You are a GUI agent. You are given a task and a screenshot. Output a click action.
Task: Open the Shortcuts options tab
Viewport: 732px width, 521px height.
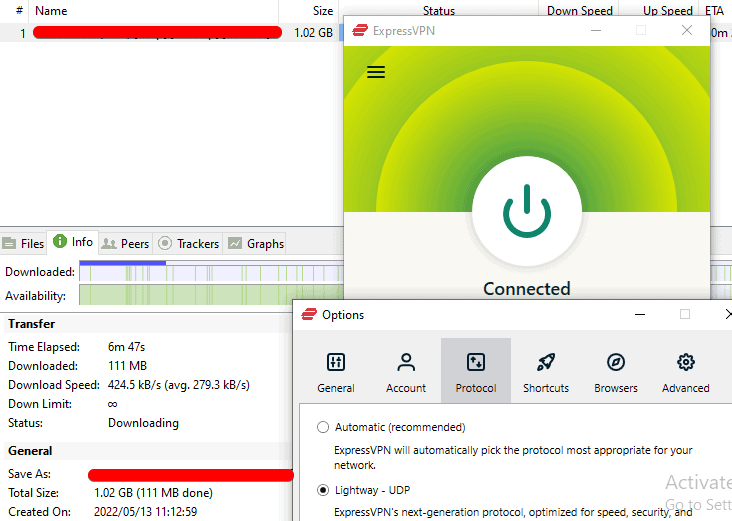(546, 372)
